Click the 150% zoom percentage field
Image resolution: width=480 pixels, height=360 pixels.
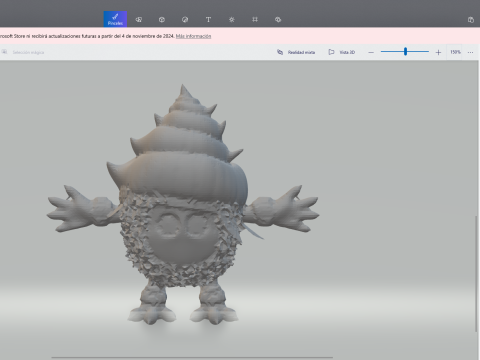pyautogui.click(x=455, y=52)
